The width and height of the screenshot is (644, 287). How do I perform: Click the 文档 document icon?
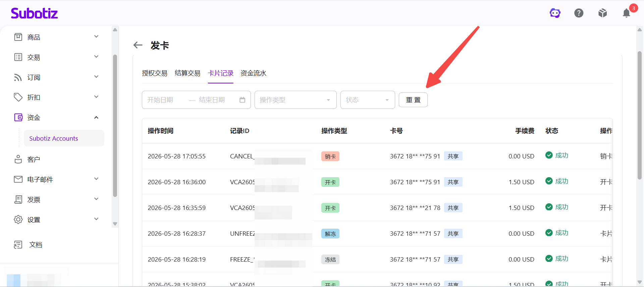[x=18, y=244]
